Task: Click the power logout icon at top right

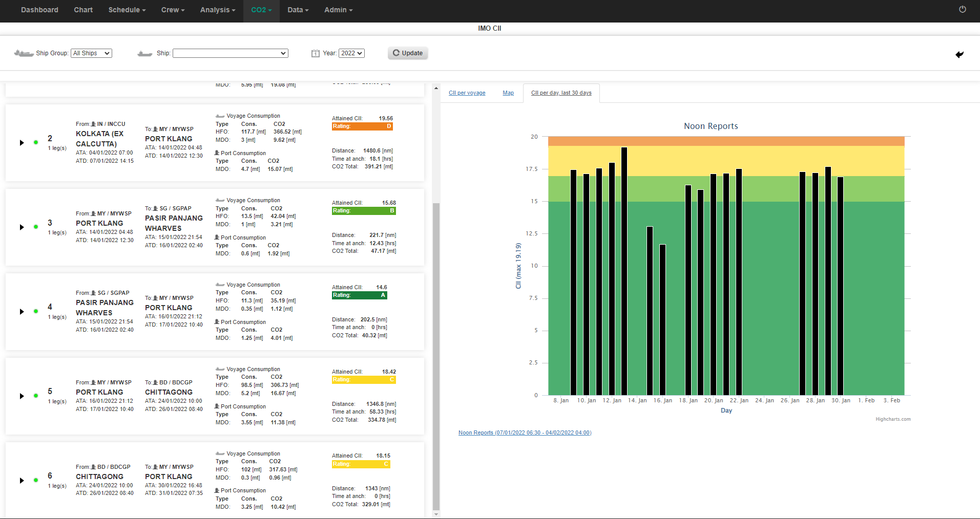Action: tap(963, 9)
